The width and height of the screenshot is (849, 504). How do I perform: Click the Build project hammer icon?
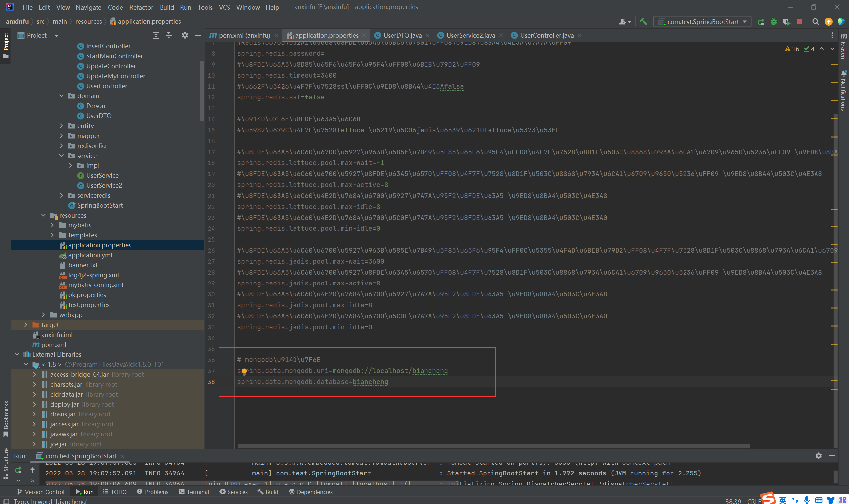pos(643,22)
